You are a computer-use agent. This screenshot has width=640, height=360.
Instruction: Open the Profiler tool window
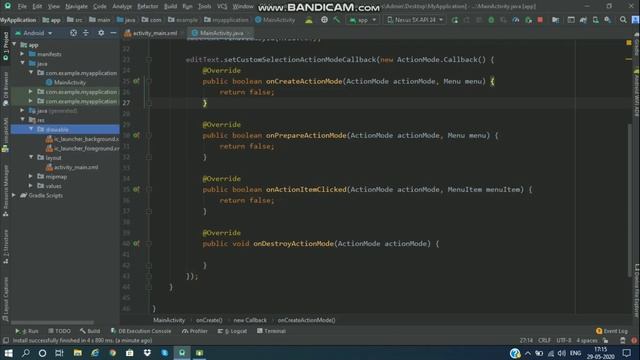click(x=195, y=331)
